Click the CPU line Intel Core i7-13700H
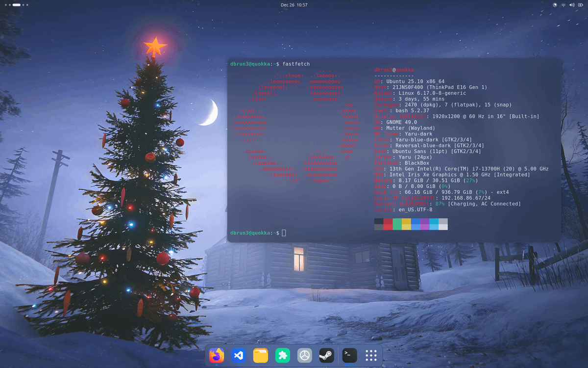The height and width of the screenshot is (368, 588). point(461,169)
